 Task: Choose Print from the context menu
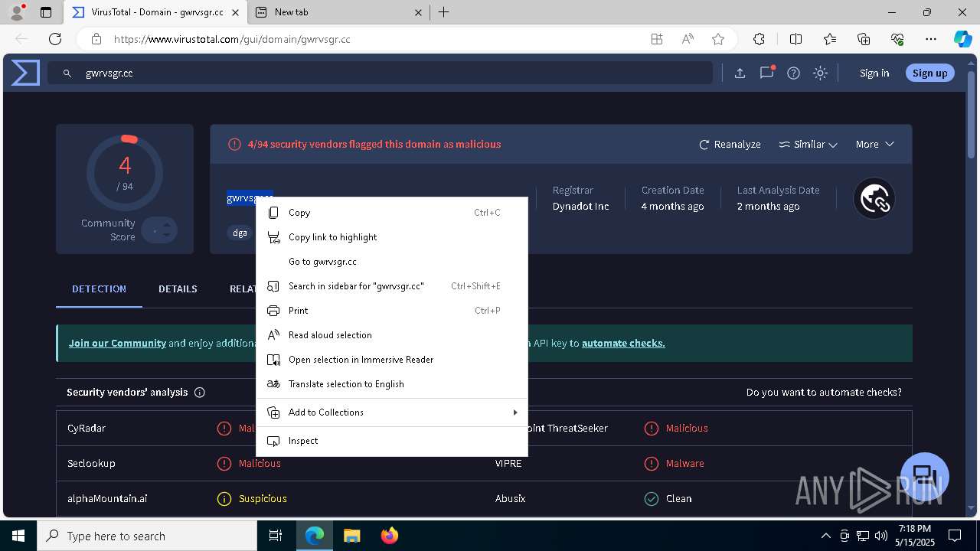[391, 311]
